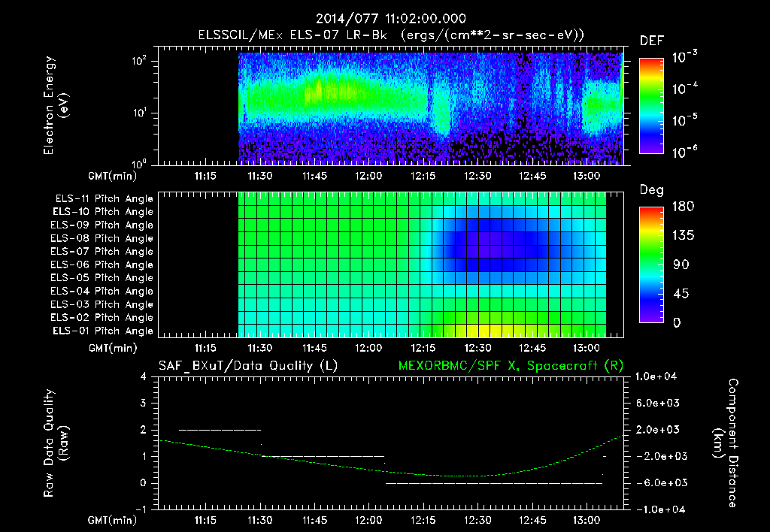Click the data quality level 2 line segment
This screenshot has width=770, height=532.
220,430
